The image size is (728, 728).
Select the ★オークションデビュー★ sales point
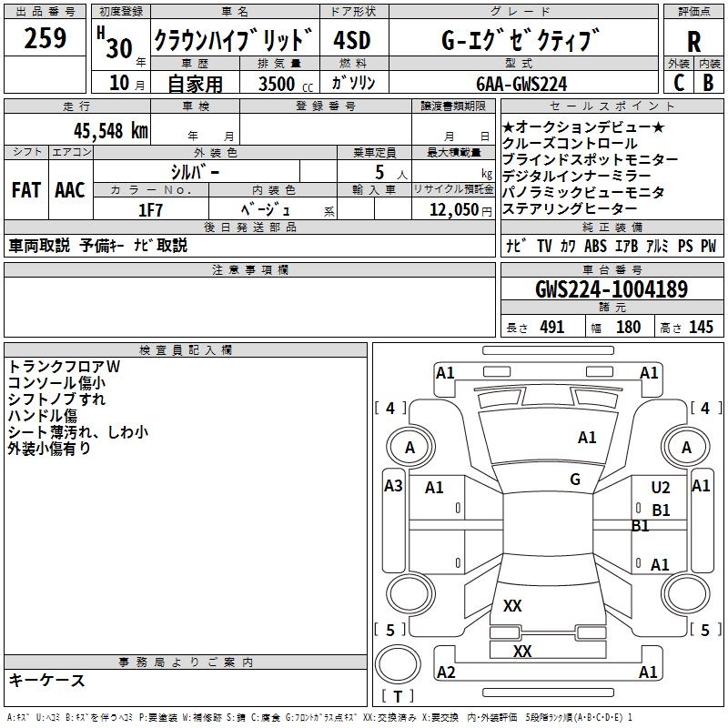[583, 126]
